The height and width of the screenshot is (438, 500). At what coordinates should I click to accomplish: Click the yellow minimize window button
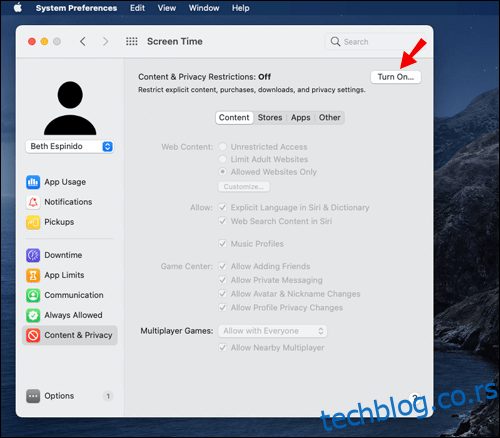pyautogui.click(x=44, y=41)
